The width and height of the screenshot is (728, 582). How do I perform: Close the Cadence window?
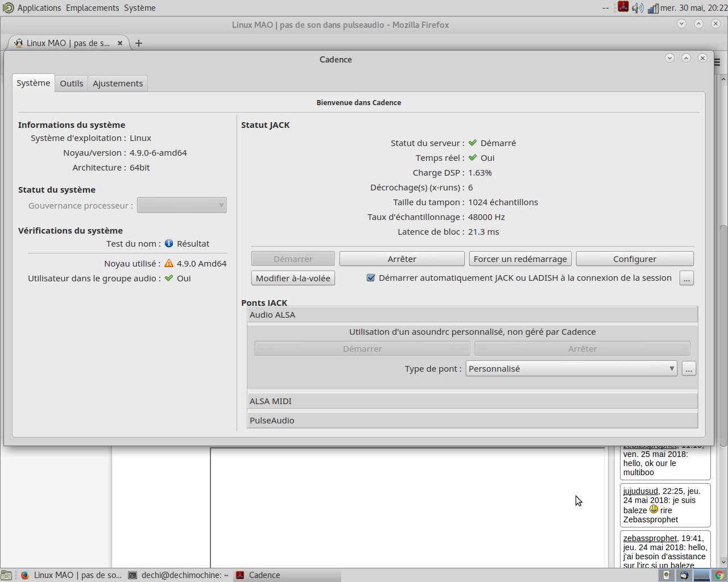[x=702, y=58]
